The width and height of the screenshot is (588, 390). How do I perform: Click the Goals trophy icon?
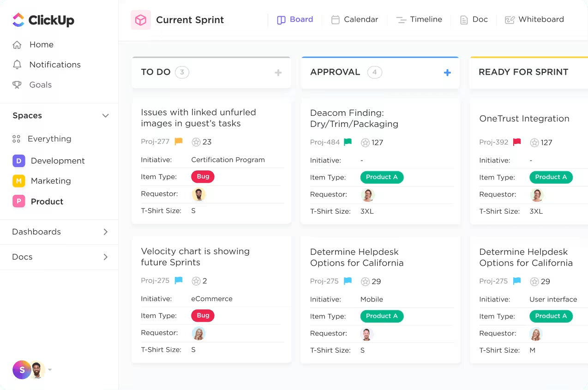click(x=17, y=85)
